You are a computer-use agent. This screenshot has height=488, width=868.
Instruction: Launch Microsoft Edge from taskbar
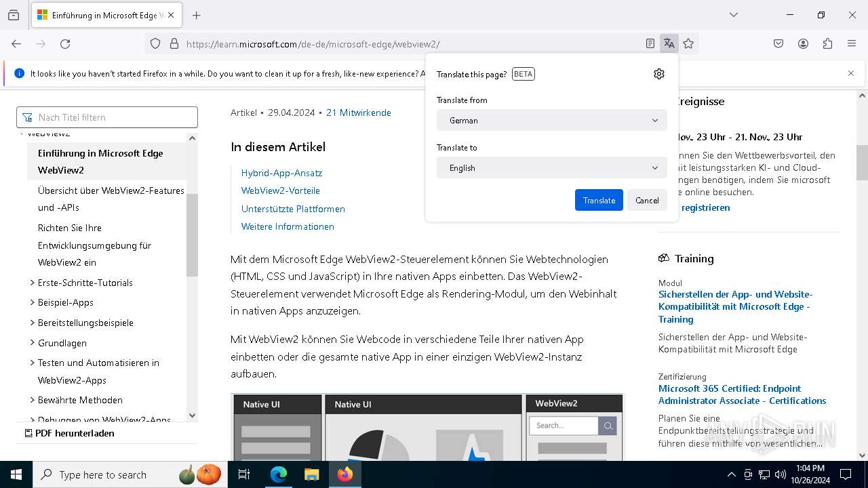coord(279,474)
